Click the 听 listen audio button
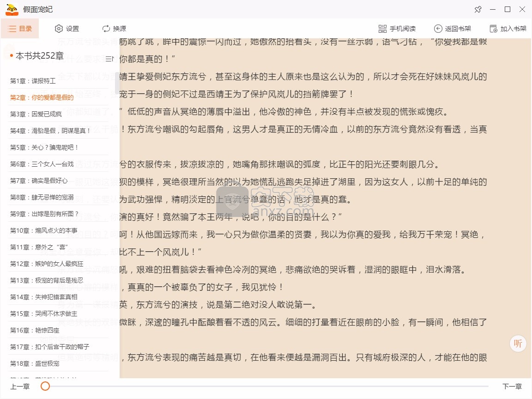 tap(518, 344)
